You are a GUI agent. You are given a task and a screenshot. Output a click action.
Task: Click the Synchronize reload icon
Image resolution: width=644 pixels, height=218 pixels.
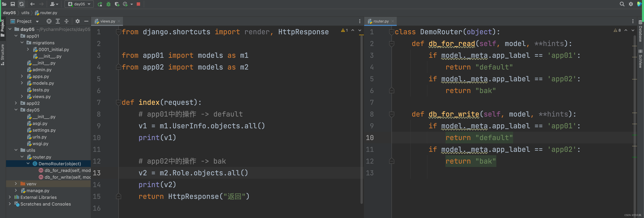click(x=22, y=4)
